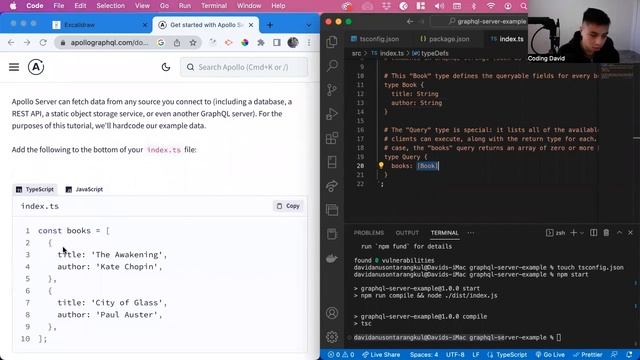Toggle dark mode on the Apollo docs
640x360 pixels.
pyautogui.click(x=166, y=67)
